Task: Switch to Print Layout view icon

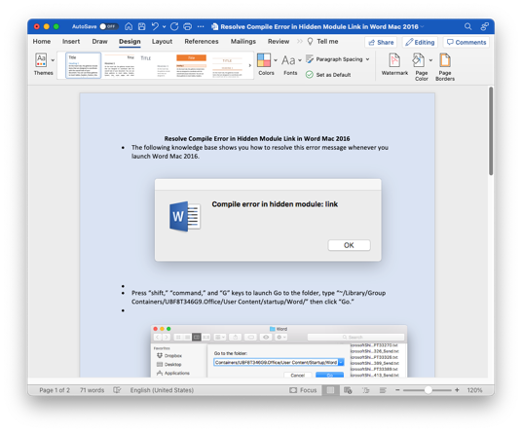Action: coord(330,390)
